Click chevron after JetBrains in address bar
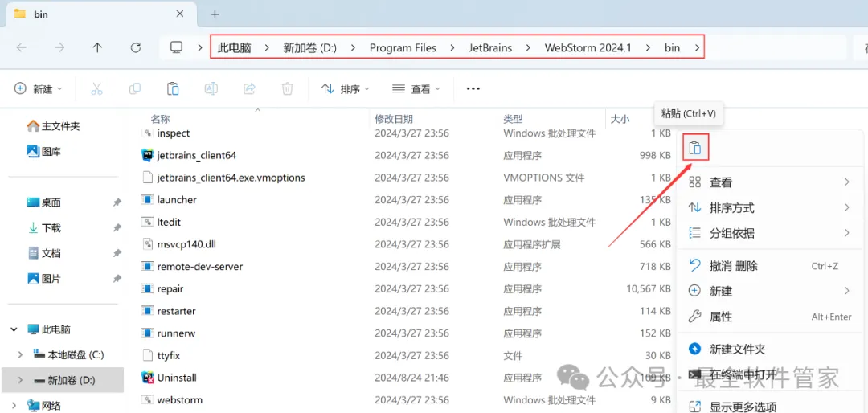This screenshot has width=868, height=413. coord(529,47)
